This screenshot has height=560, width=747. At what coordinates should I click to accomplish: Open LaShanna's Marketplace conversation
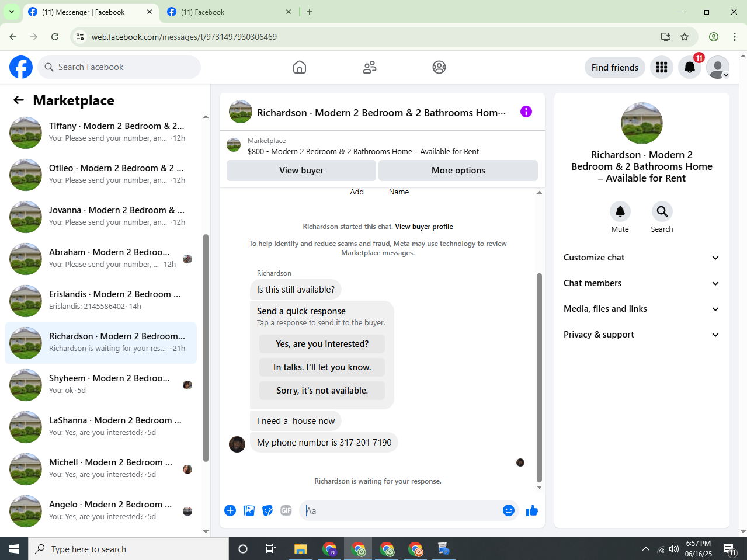point(100,426)
